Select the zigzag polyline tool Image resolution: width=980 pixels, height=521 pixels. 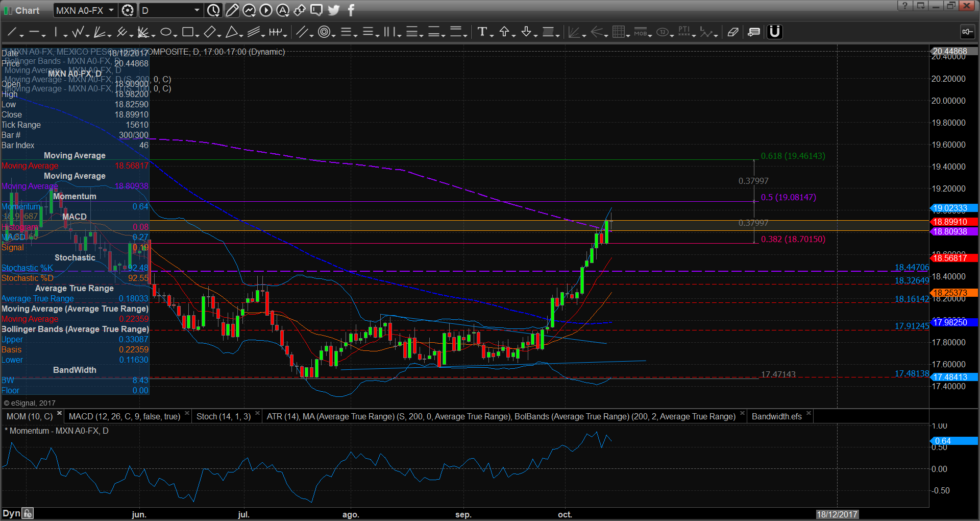pos(78,32)
